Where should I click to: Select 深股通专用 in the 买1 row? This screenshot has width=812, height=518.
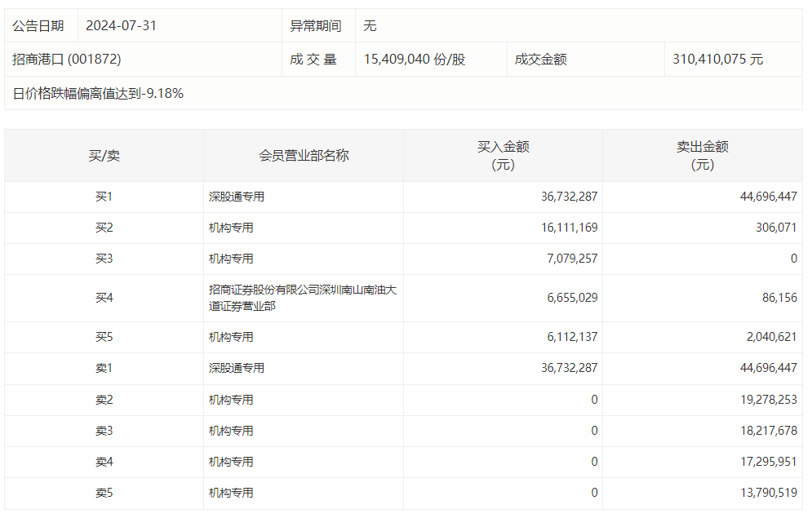(x=236, y=197)
